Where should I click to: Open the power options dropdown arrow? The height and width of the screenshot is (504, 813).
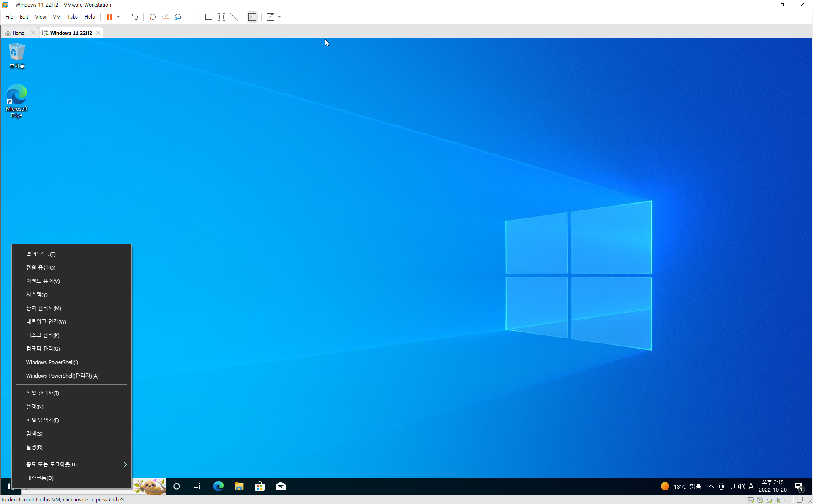pyautogui.click(x=118, y=17)
